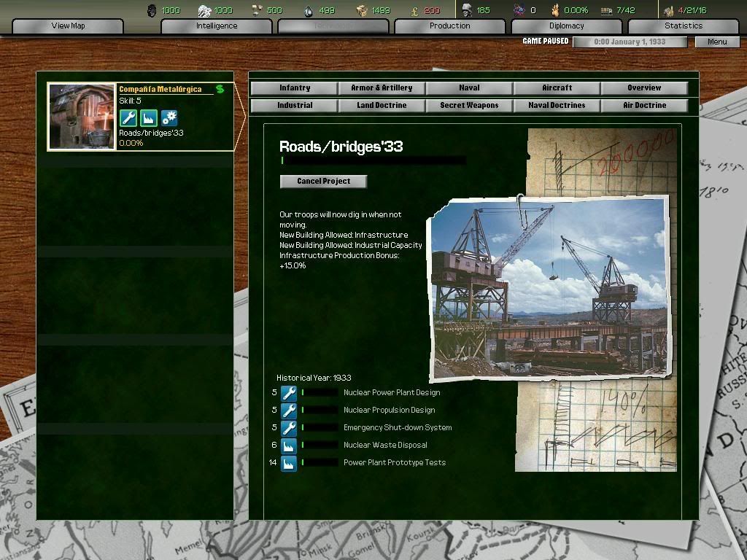The image size is (747, 560).
Task: Click the January 1, 1933 date display
Action: coord(630,42)
